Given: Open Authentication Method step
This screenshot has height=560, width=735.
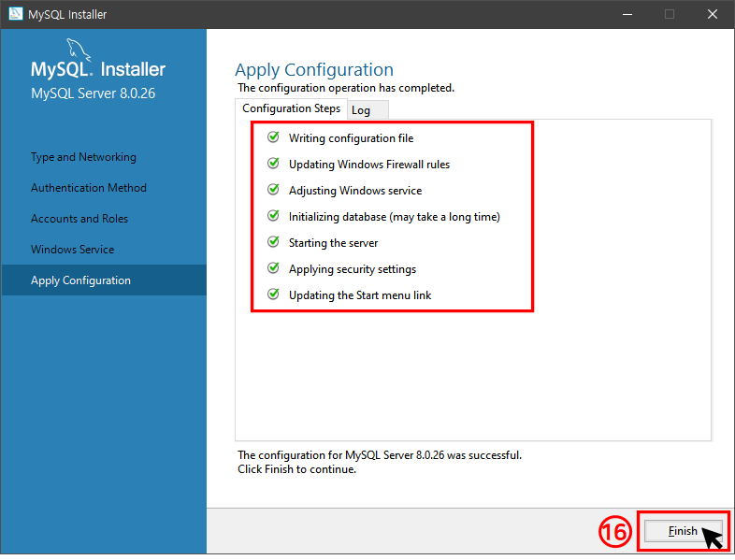Looking at the screenshot, I should [89, 188].
